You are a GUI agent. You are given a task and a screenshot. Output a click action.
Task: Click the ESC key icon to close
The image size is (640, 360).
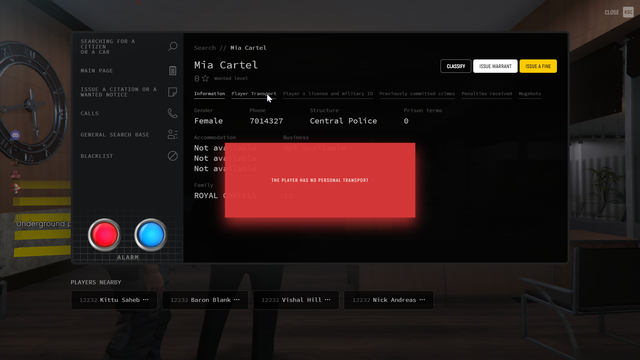[628, 12]
